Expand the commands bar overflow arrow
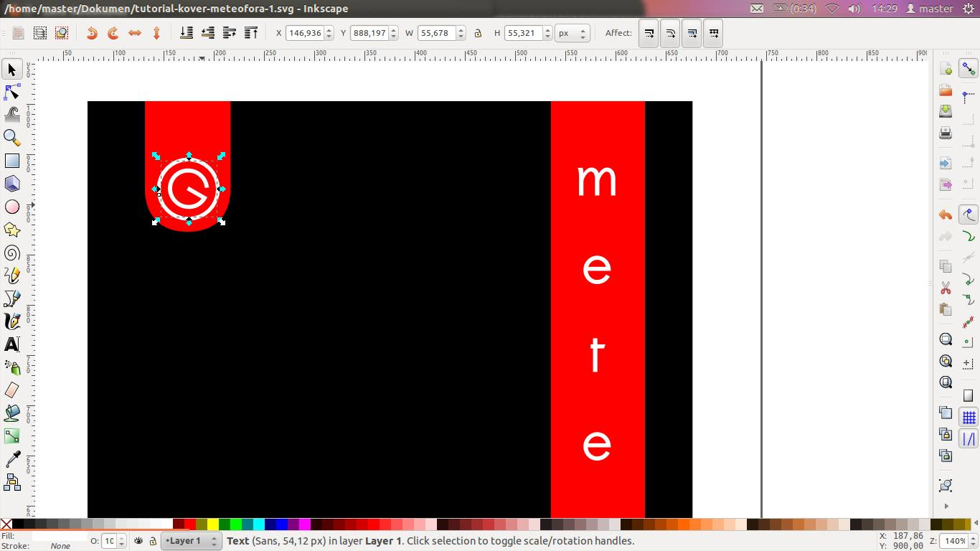Viewport: 980px width, 551px height. pos(946,506)
